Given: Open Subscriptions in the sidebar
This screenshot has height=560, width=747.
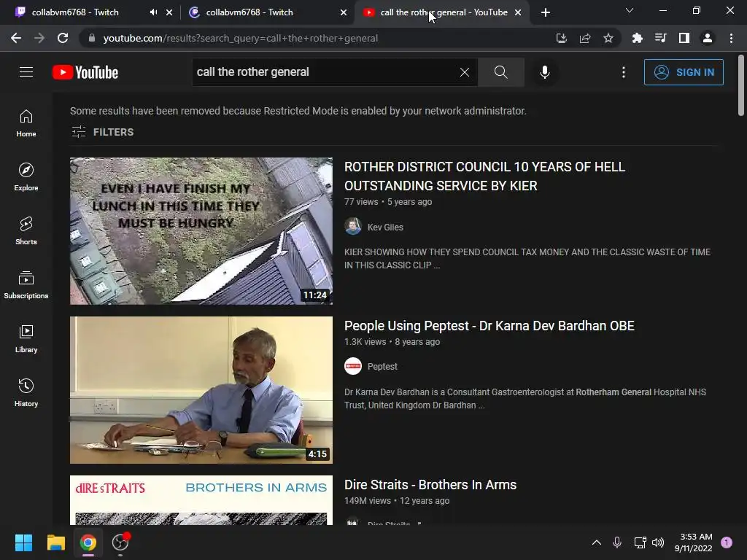Looking at the screenshot, I should click(26, 285).
